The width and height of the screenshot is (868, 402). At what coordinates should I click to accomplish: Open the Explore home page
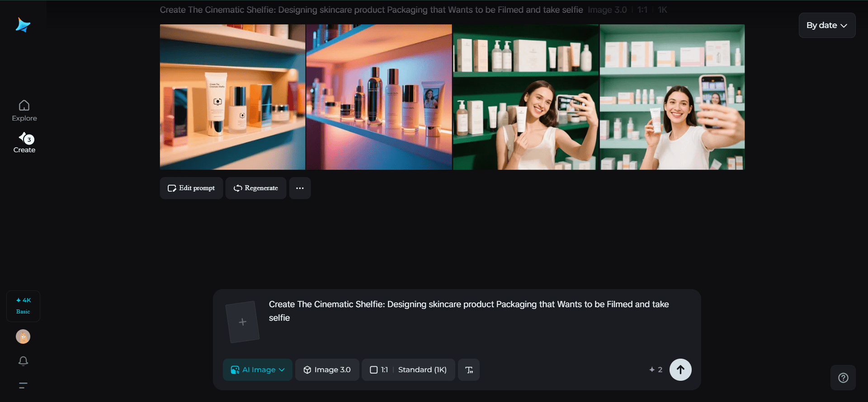tap(24, 111)
